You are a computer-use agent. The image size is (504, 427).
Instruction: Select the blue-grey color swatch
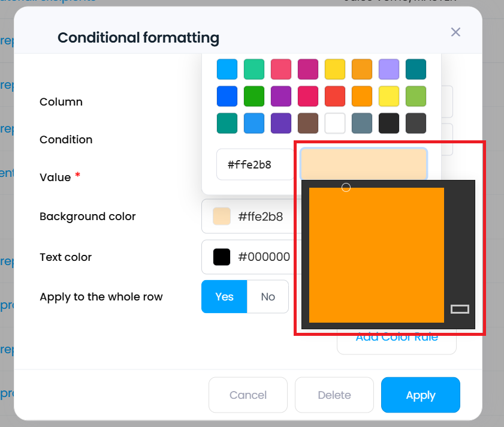tap(362, 123)
